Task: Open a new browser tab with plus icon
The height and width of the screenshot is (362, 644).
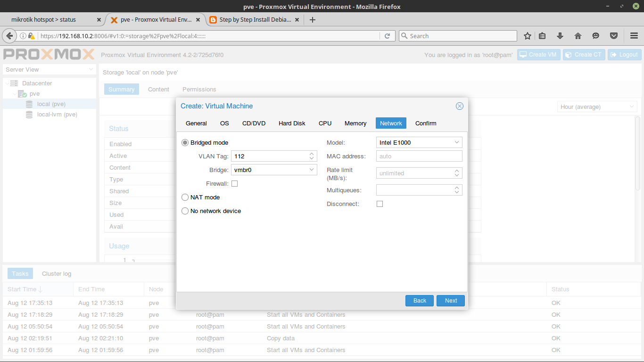Action: coord(312,20)
